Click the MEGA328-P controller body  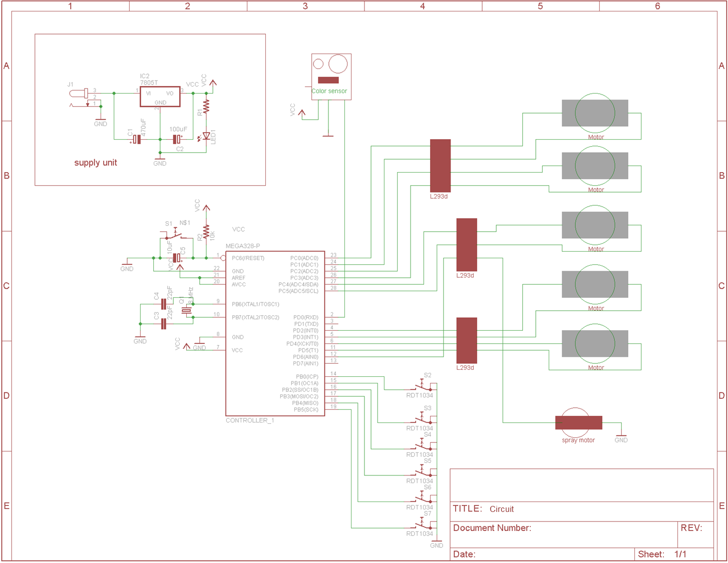click(275, 333)
